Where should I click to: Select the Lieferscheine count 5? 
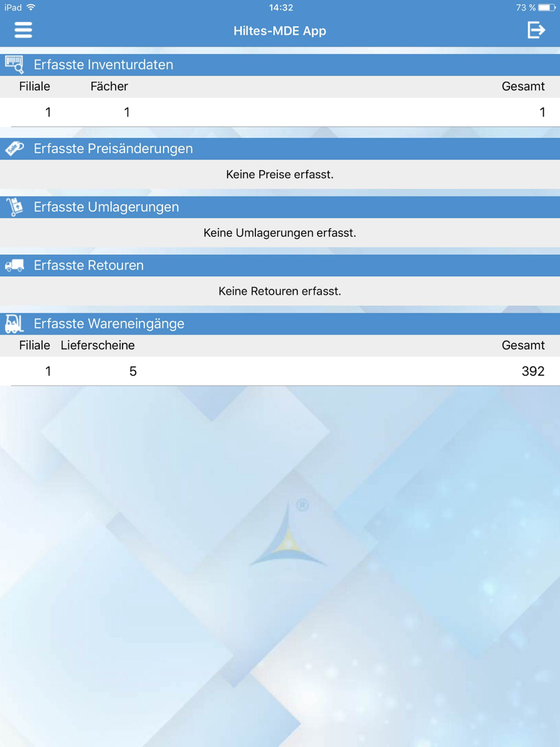[133, 371]
